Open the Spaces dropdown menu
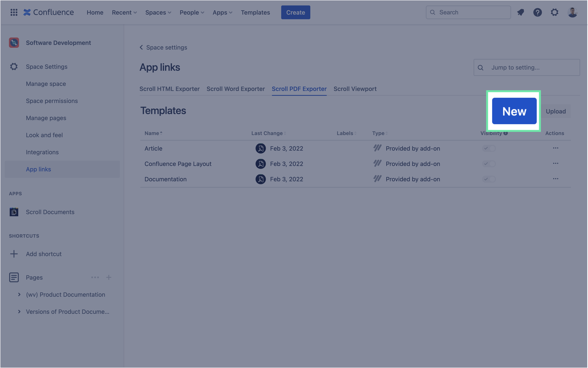The width and height of the screenshot is (588, 368). tap(158, 12)
